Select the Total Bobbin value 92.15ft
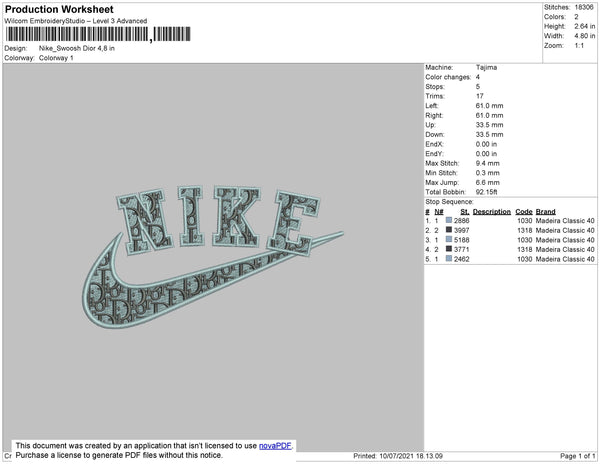Image resolution: width=600 pixels, height=464 pixels. point(486,192)
